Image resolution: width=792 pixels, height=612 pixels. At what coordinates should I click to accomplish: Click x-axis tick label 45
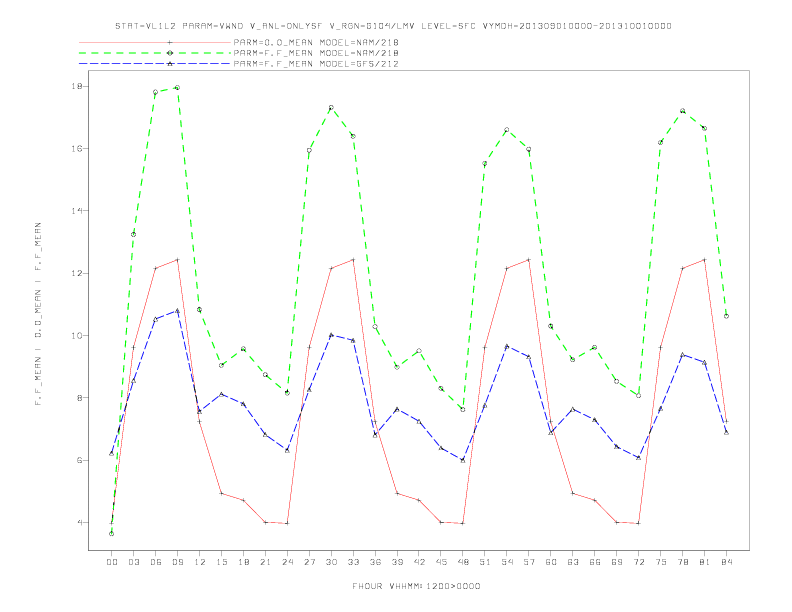click(x=441, y=562)
